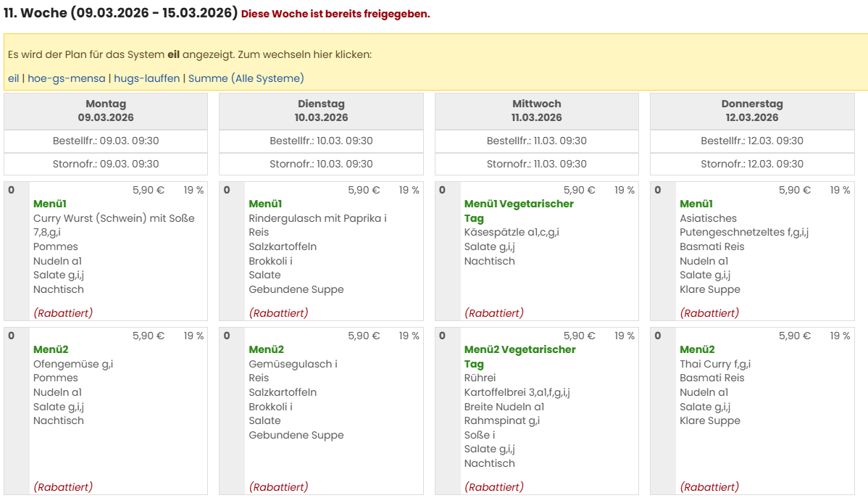Click the Mittwoch 11.03.2026 day header
Image resolution: width=868 pixels, height=498 pixels.
point(536,111)
